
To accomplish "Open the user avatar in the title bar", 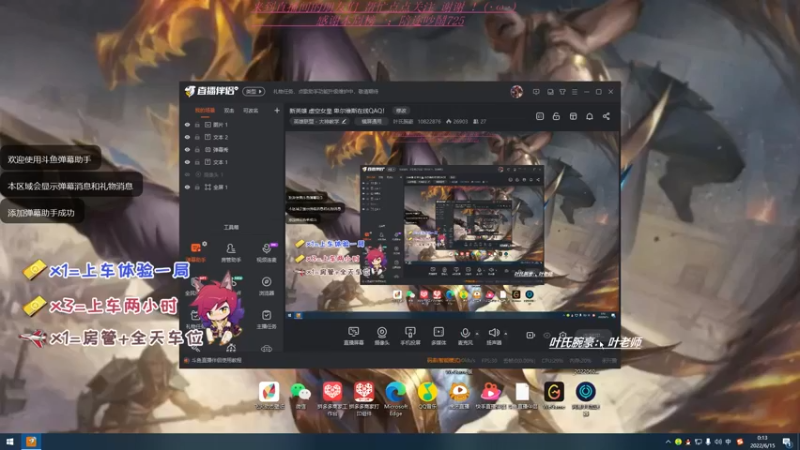I will point(516,92).
